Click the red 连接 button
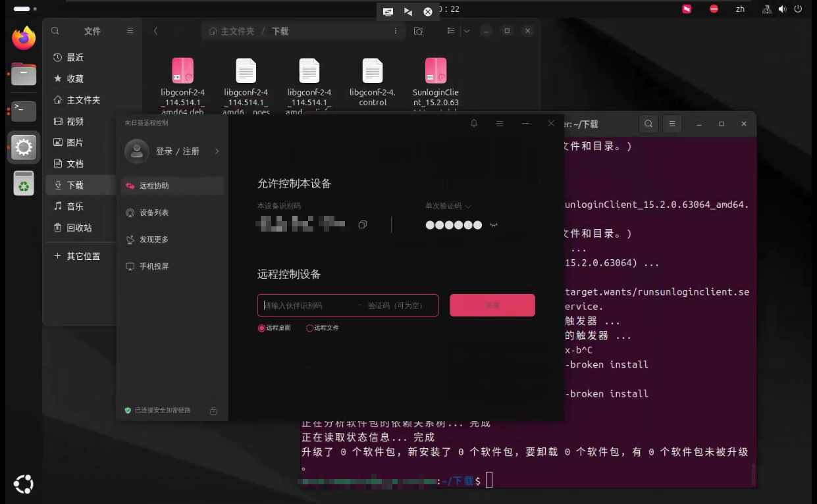817x504 pixels. coord(492,305)
